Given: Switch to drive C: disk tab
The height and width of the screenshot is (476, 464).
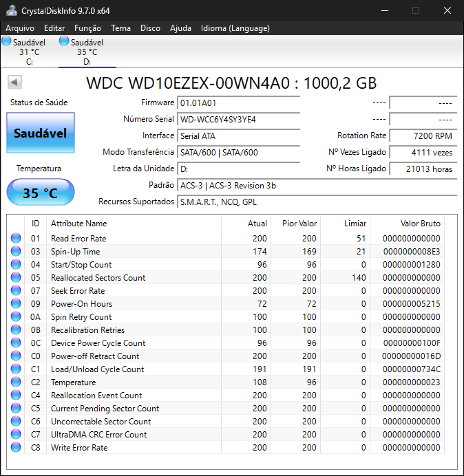Looking at the screenshot, I should [x=29, y=52].
